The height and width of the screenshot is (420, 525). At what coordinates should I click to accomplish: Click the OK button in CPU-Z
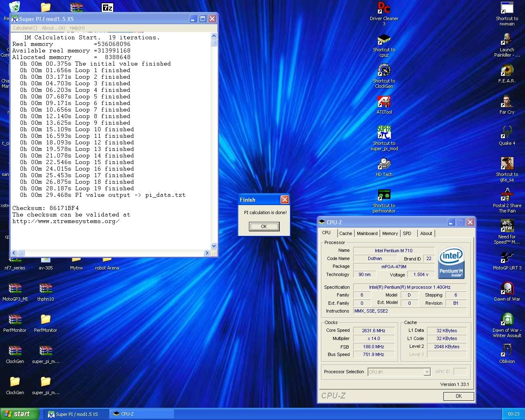[459, 396]
